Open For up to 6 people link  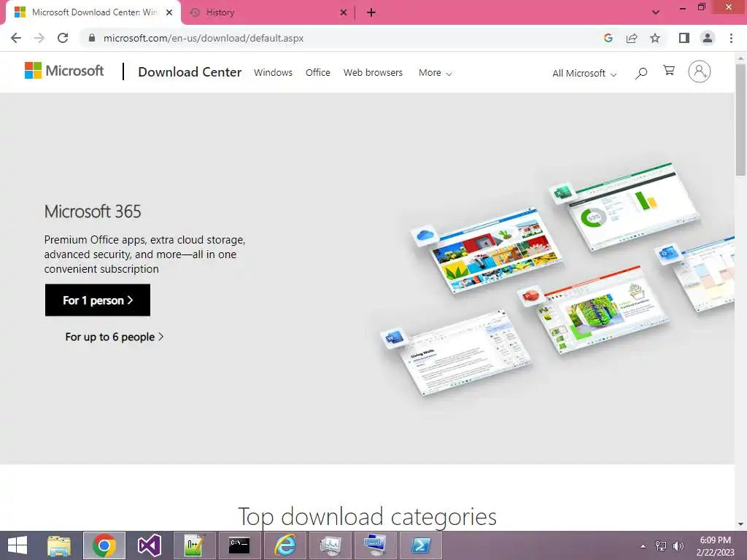pyautogui.click(x=115, y=337)
